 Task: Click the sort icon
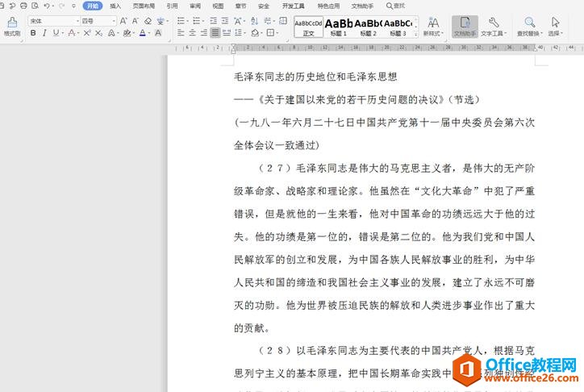[254, 21]
